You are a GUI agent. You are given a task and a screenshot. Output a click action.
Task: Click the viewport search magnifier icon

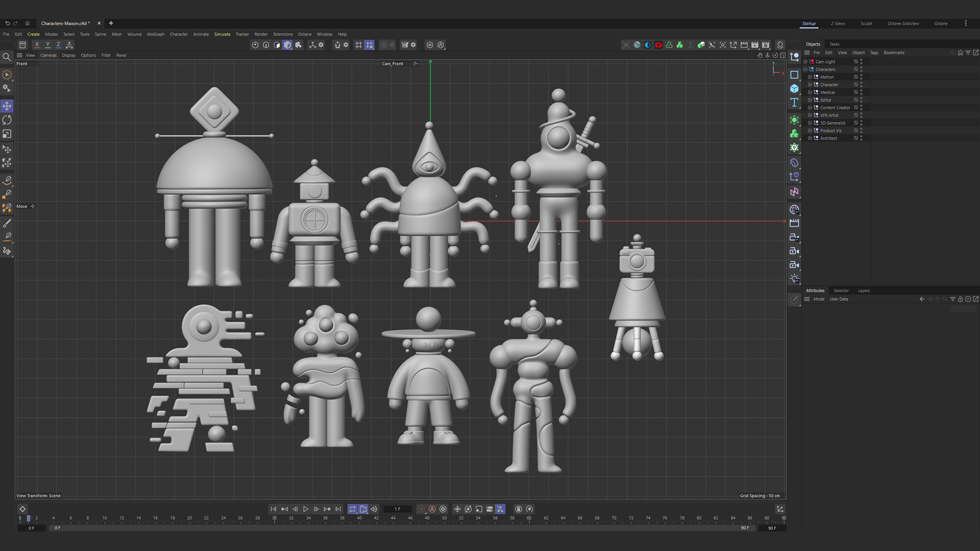coord(7,57)
